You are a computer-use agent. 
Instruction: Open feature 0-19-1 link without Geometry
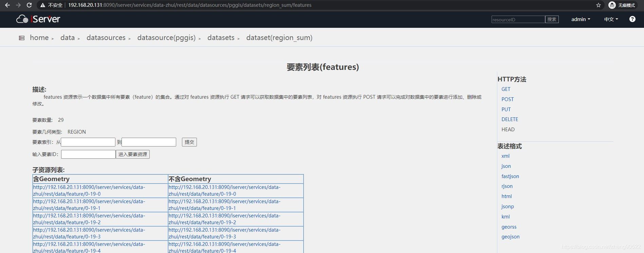224,205
